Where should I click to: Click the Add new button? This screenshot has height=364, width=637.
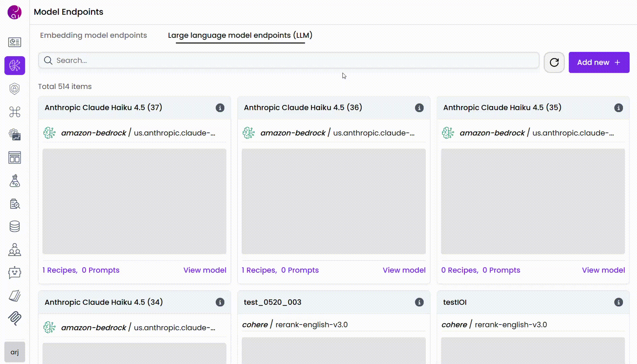(599, 62)
